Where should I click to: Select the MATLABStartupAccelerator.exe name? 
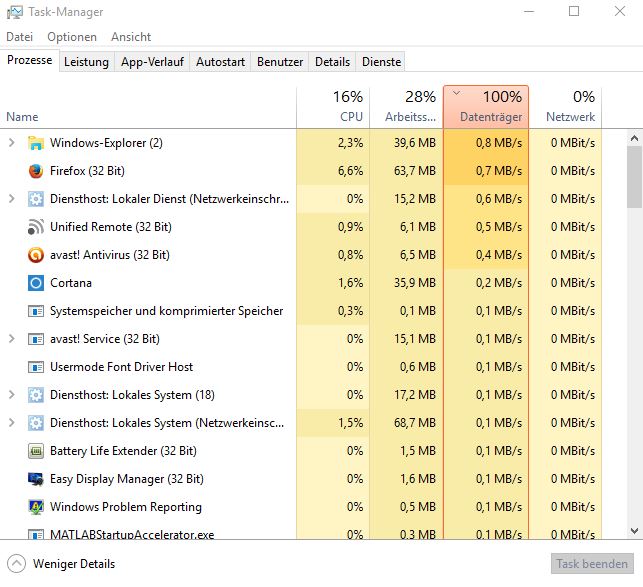pos(132,534)
